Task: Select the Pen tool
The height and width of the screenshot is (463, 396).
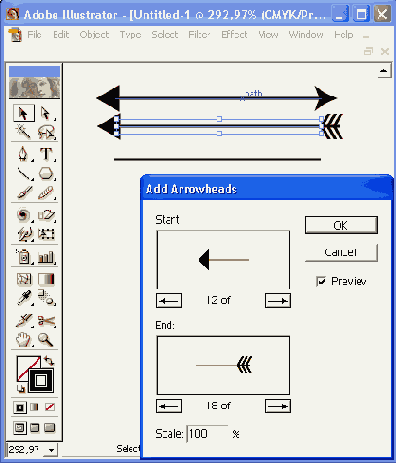Action: pyautogui.click(x=24, y=154)
